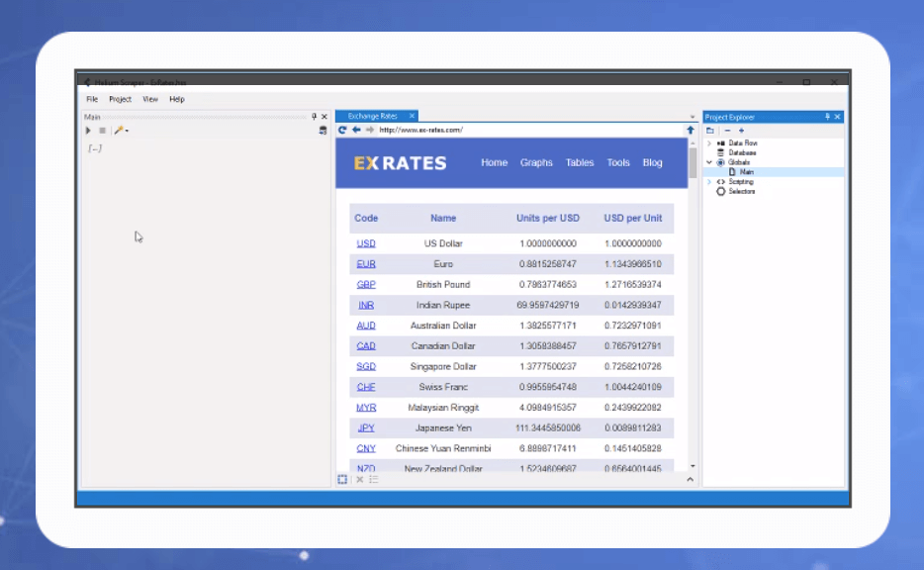
Task: Open the View menu
Action: (150, 99)
